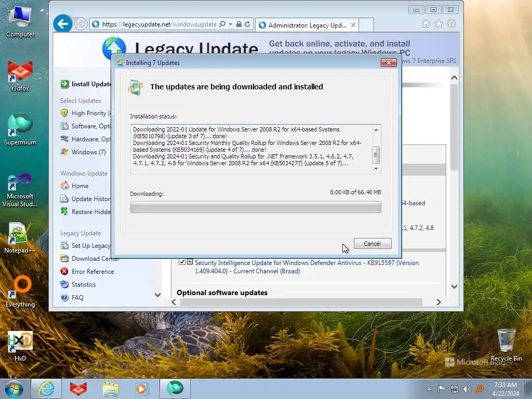Open Security Intelligence Update KB915597 link
Image resolution: width=532 pixels, height=399 pixels.
click(x=307, y=267)
